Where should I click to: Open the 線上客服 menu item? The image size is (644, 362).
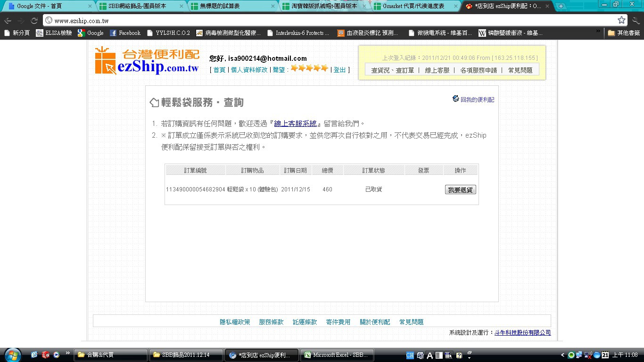point(437,70)
